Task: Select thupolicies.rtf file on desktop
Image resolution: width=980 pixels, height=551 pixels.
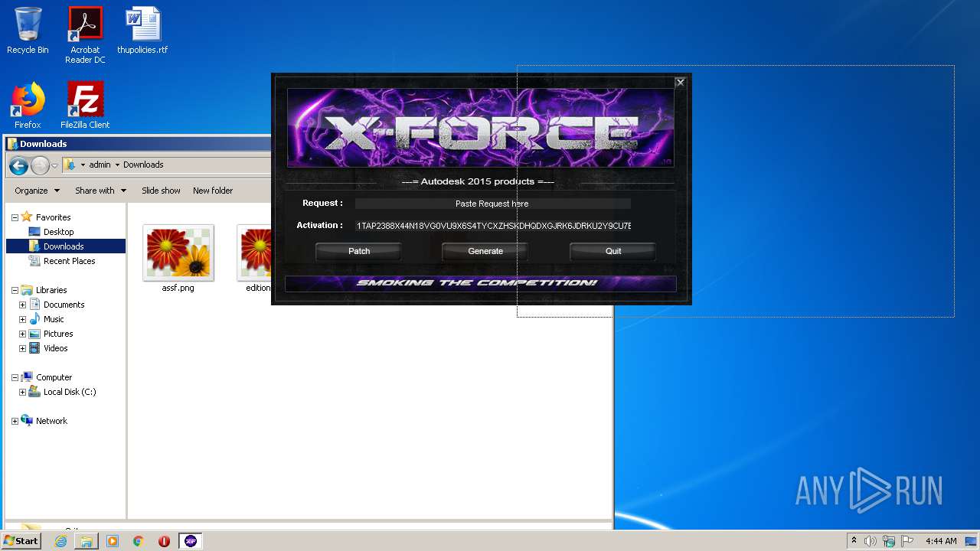Action: point(142,31)
